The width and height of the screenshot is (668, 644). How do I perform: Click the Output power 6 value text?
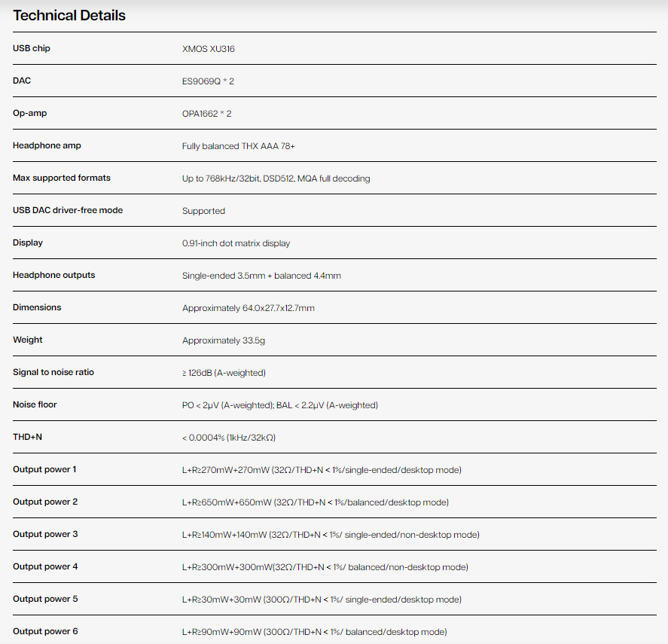point(314,632)
